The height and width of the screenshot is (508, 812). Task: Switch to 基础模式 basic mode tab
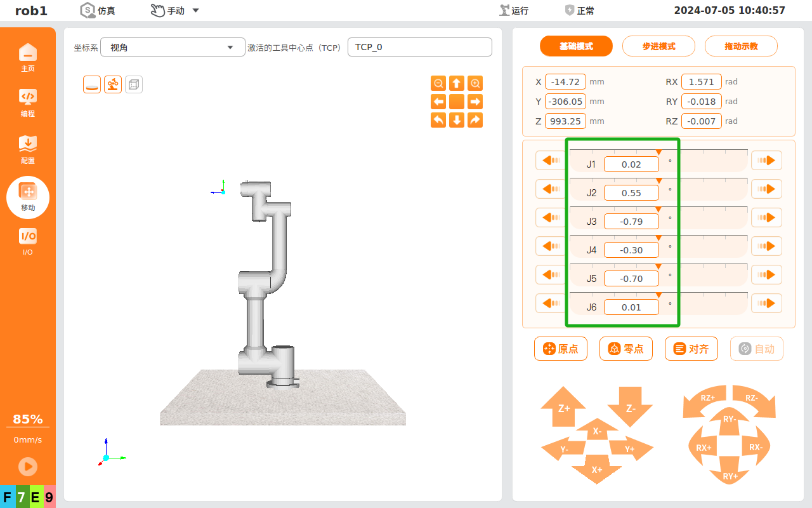click(576, 46)
